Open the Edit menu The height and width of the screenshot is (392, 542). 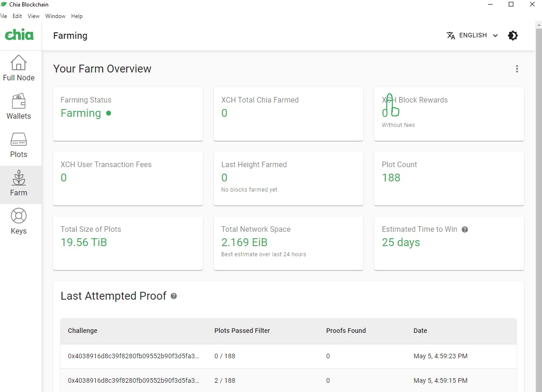(x=17, y=16)
